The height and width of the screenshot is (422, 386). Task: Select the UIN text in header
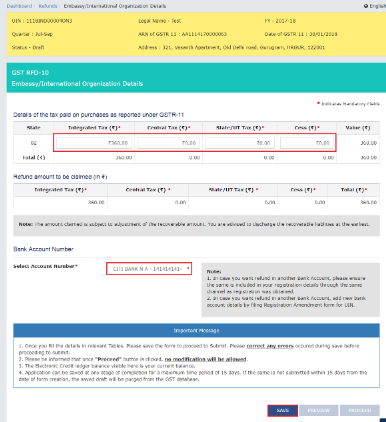pyautogui.click(x=42, y=21)
